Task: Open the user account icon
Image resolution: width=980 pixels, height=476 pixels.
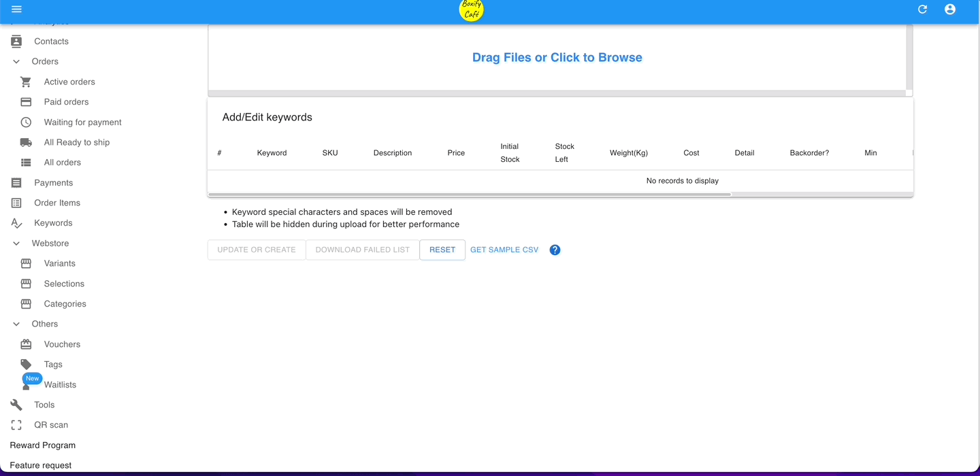Action: 950,9
